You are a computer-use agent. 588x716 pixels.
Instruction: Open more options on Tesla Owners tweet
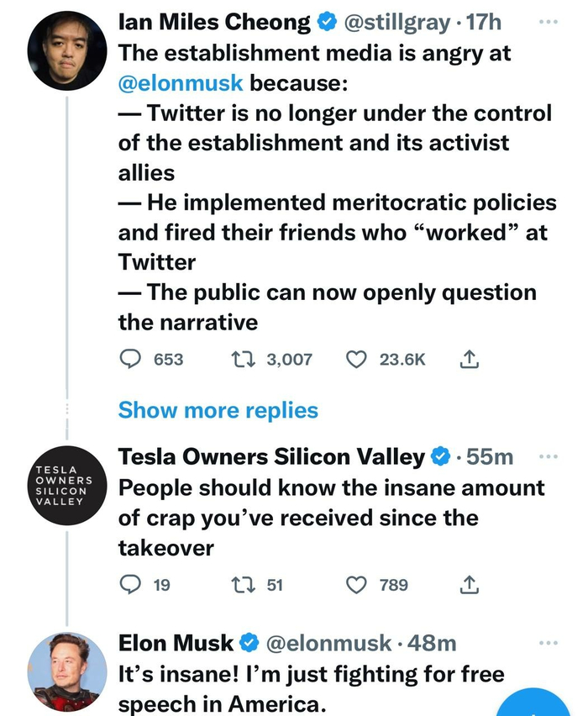(548, 456)
